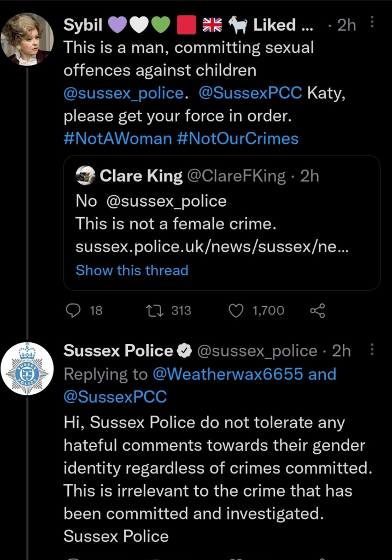Screen dimensions: 392x560
Task: Open the @SussexPCC mention in Sybil's tweet
Action: tap(250, 93)
